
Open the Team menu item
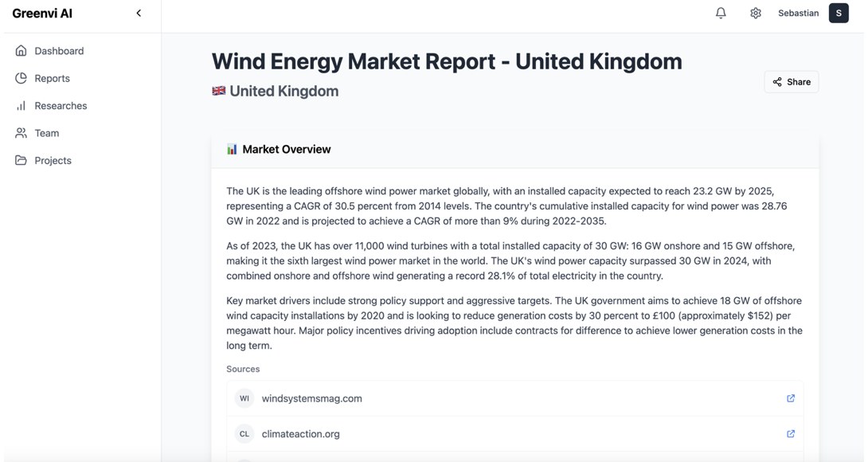[46, 134]
